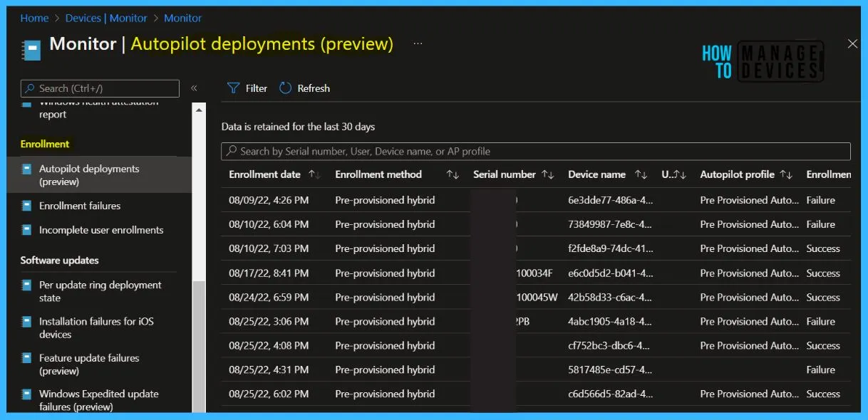Open the Monitor breadcrumb link
The width and height of the screenshot is (868, 420).
(x=182, y=18)
